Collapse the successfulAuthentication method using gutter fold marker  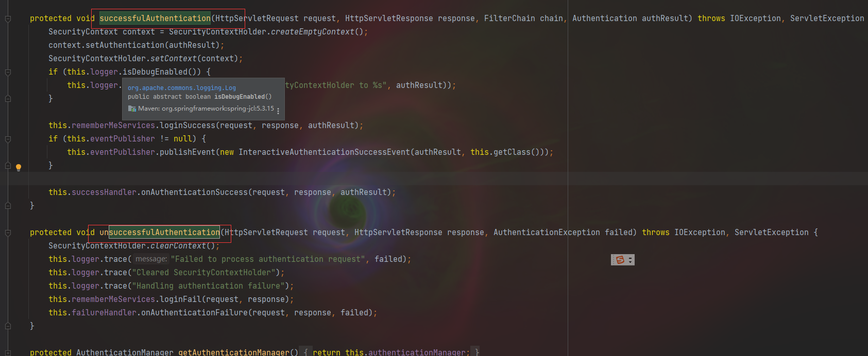point(8,19)
